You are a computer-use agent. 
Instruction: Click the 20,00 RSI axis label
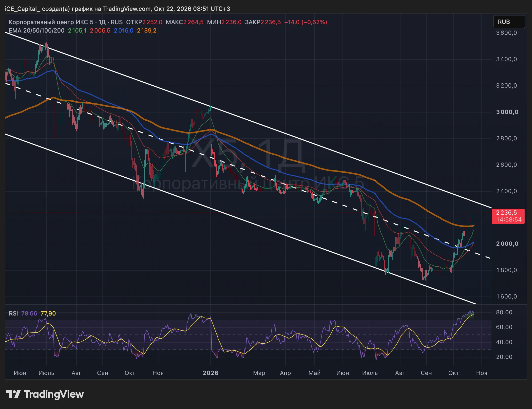(504, 357)
